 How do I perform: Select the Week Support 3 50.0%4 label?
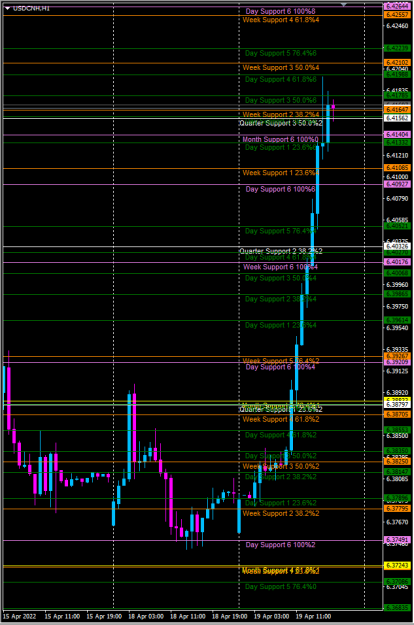tap(281, 67)
